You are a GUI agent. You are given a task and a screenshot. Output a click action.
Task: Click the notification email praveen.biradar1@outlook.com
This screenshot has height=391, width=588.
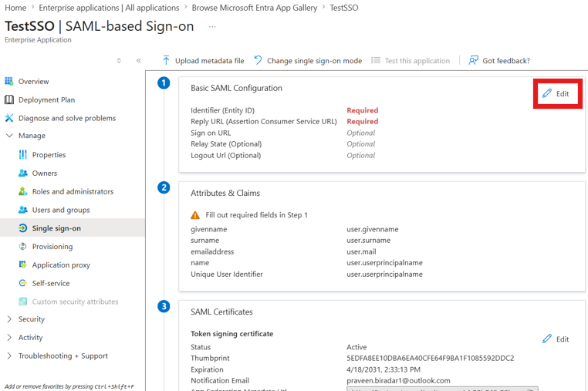(398, 380)
